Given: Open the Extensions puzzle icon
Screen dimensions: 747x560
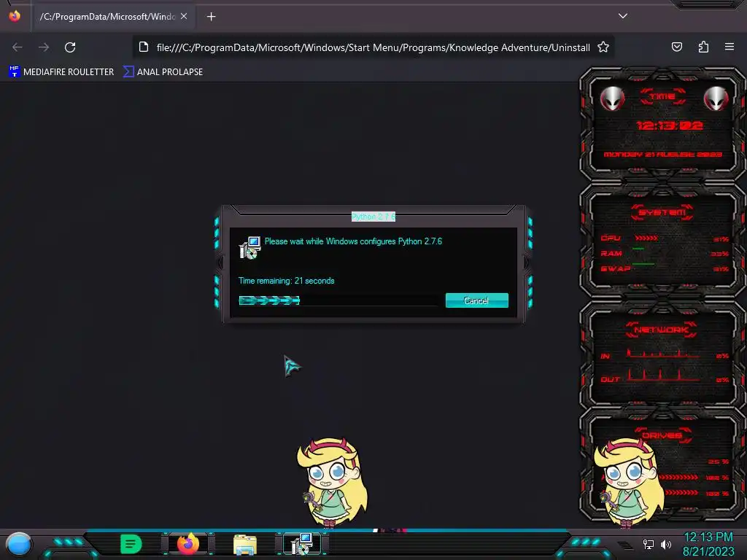Looking at the screenshot, I should [703, 47].
